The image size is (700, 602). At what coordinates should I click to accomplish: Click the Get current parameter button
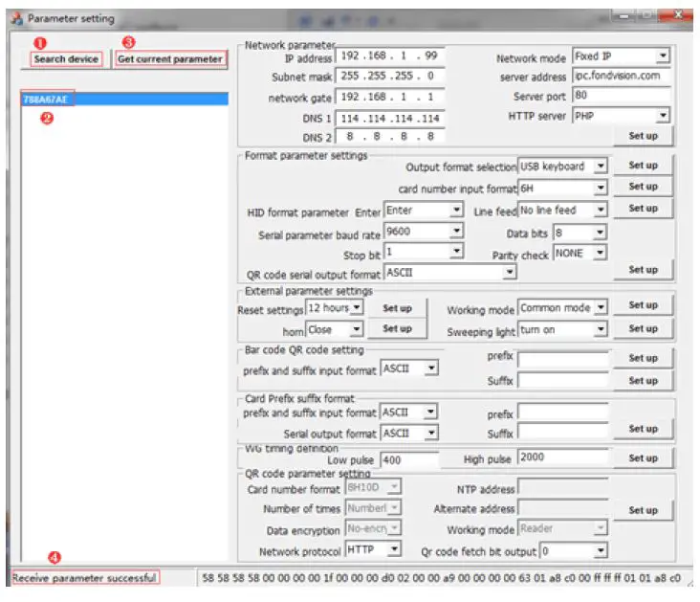click(x=170, y=59)
